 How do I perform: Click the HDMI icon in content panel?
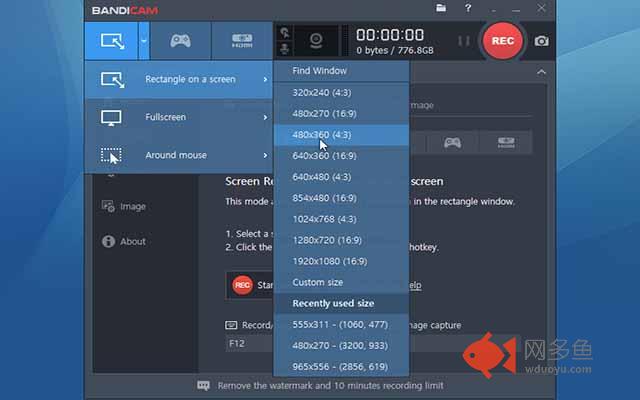506,142
